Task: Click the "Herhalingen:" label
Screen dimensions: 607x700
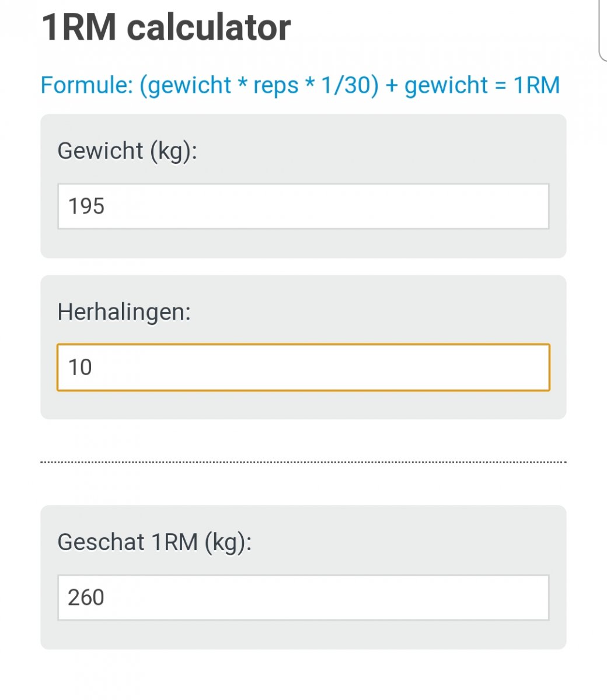Action: pos(124,312)
